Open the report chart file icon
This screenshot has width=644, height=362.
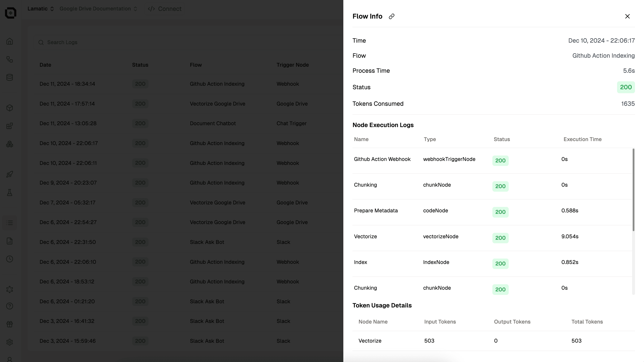tap(9, 241)
